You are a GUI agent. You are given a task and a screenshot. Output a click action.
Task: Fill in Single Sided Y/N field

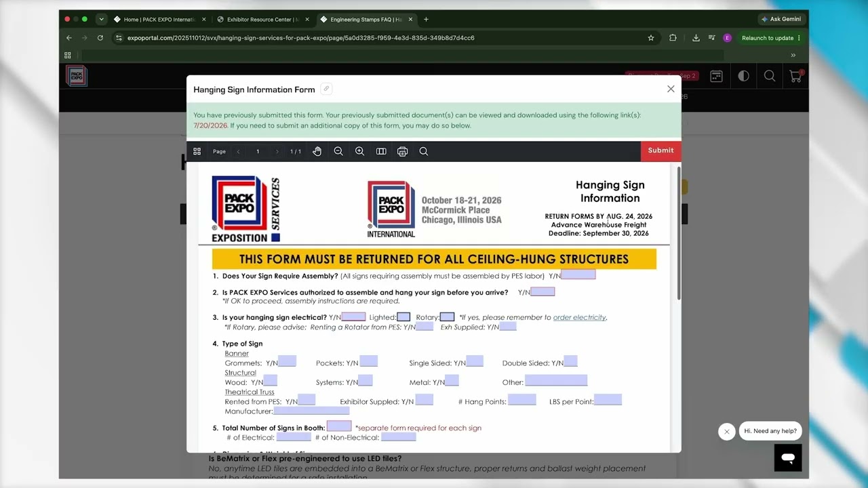475,361
